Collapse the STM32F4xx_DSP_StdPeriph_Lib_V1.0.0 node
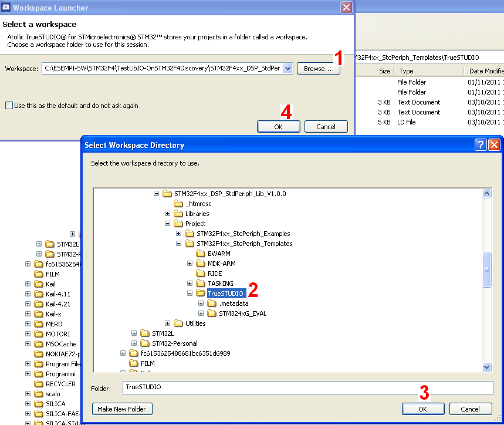Image resolution: width=504 pixels, height=425 pixels. tap(157, 194)
